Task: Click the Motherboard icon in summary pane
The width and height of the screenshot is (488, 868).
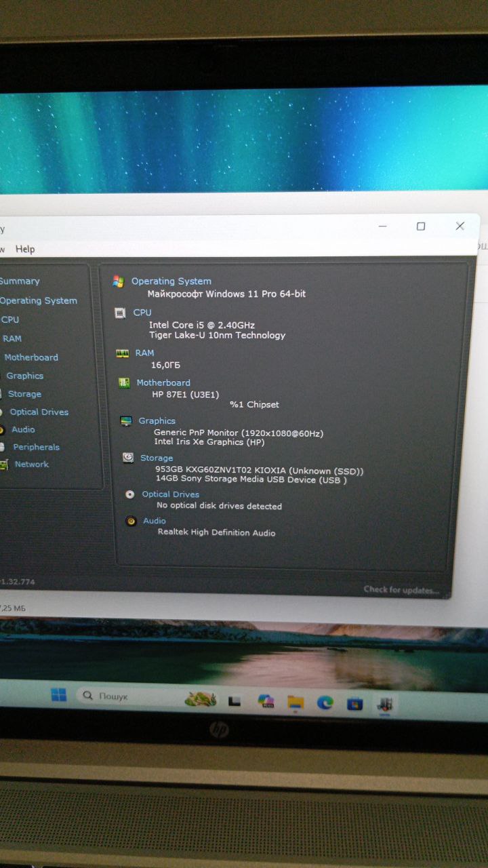Action: [x=124, y=383]
